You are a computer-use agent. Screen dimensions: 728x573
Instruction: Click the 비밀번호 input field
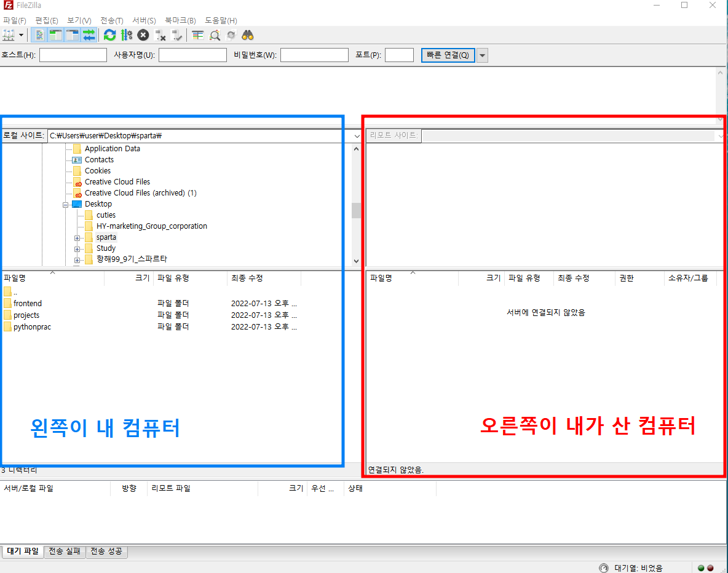[x=314, y=55]
